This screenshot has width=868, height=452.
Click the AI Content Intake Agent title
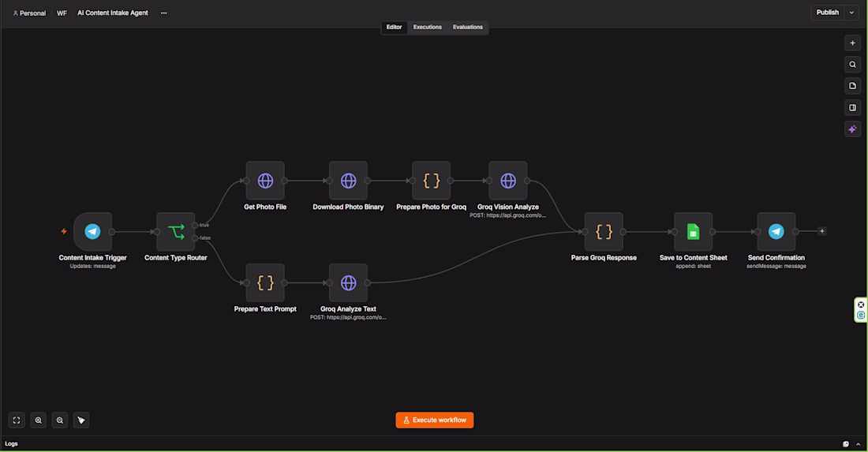112,13
